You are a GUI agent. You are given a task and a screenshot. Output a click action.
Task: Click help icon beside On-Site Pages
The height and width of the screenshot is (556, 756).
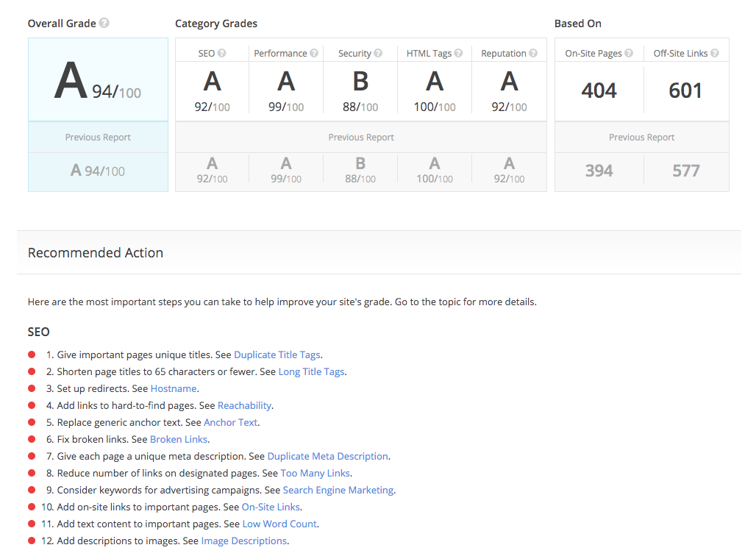coord(629,53)
